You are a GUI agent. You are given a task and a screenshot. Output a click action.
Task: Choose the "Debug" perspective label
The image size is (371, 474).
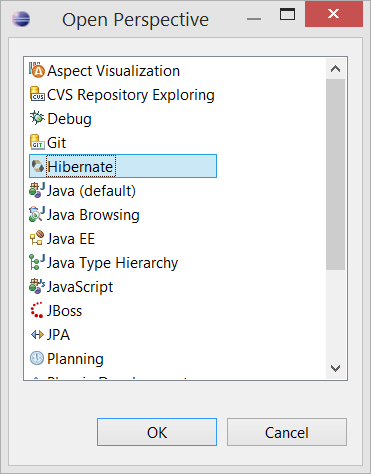click(x=69, y=119)
